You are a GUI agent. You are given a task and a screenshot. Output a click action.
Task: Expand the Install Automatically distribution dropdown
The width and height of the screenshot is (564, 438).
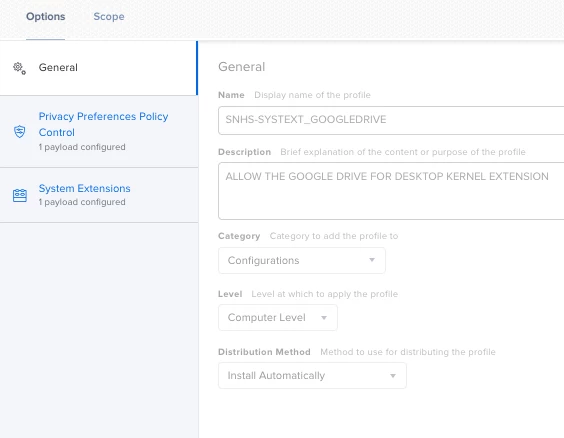click(312, 375)
